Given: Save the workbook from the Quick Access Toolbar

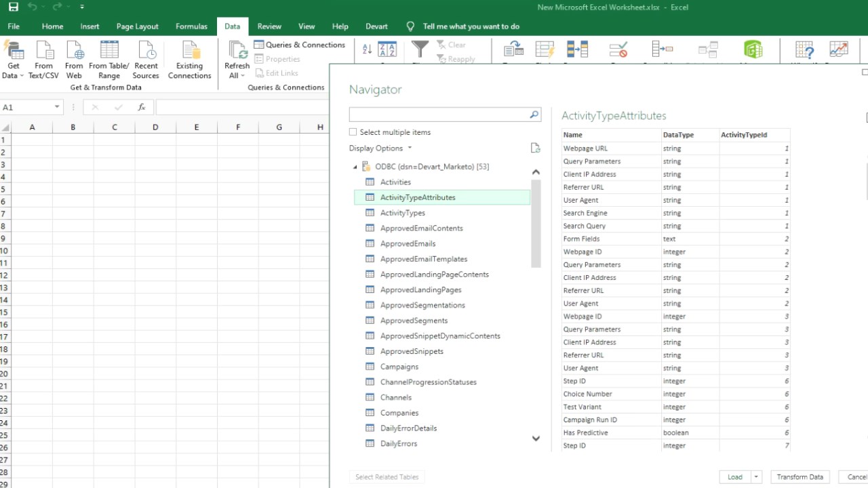Looking at the screenshot, I should [14, 7].
